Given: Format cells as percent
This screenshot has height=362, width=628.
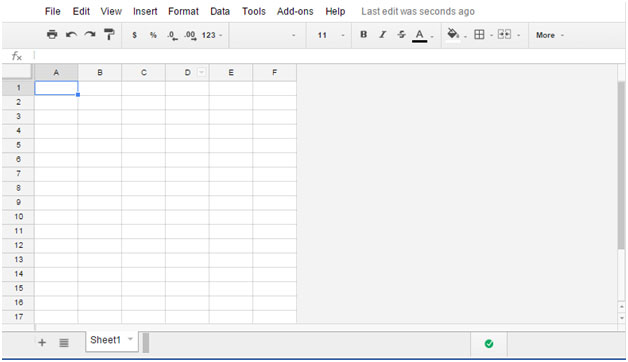Looking at the screenshot, I should (153, 35).
